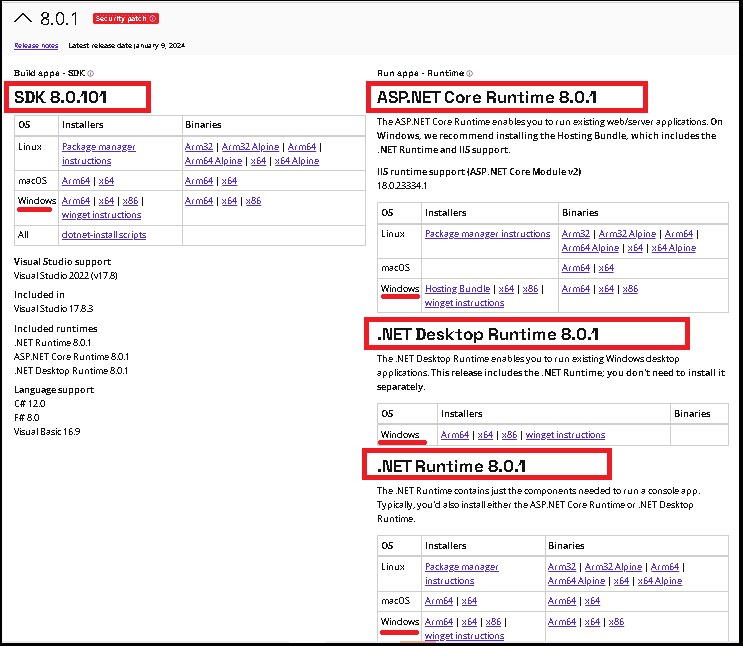Open SDK Windows winget instructions link

(x=101, y=215)
